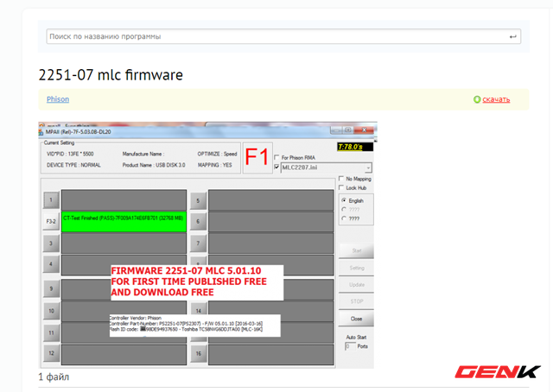Click the OPTIMIZE : Speed text
The width and height of the screenshot is (553, 392).
217,154
